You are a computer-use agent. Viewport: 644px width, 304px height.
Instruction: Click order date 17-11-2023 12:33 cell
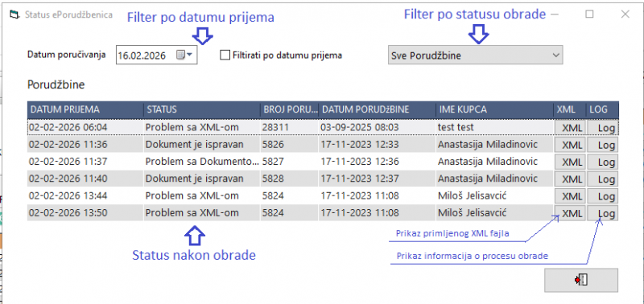[377, 145]
